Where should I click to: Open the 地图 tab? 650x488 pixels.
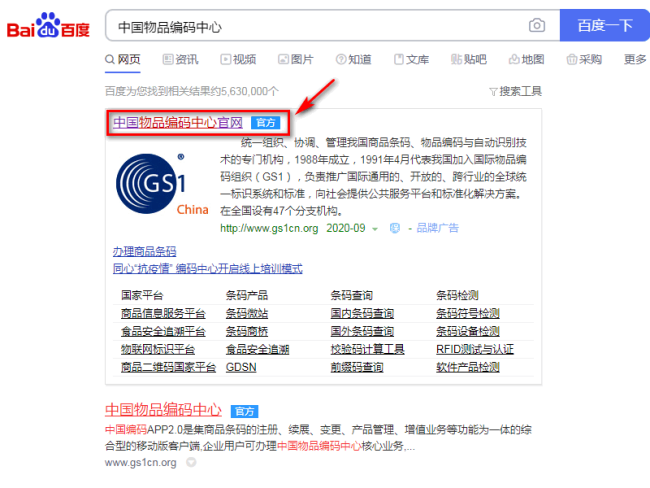click(x=526, y=59)
